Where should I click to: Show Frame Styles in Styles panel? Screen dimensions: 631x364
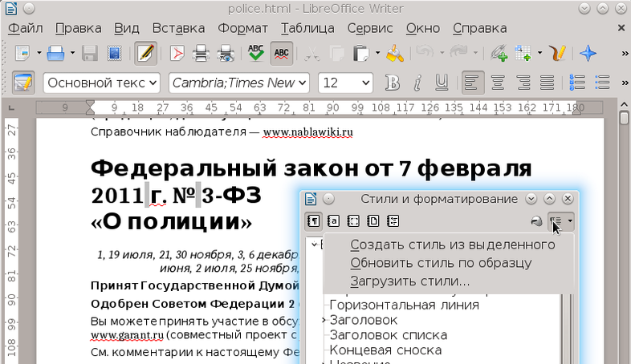tap(353, 221)
